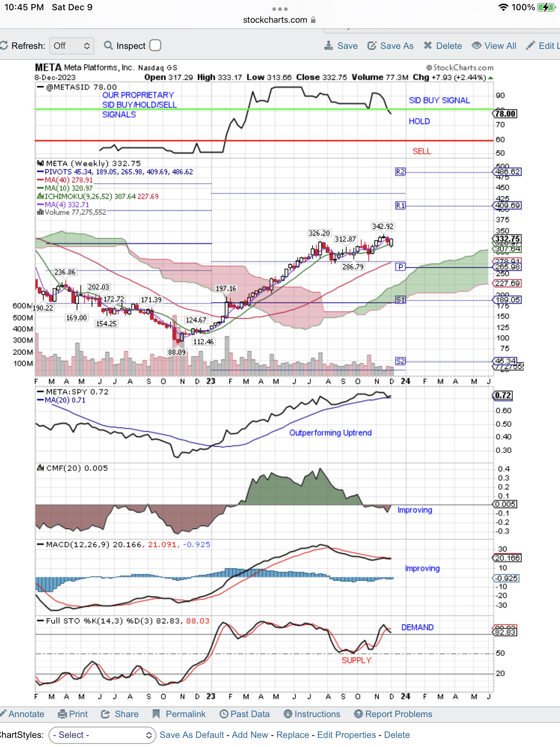Screen dimensions: 560x747
Task: Click the SID BUY SIGNAL annotation
Action: pyautogui.click(x=439, y=100)
